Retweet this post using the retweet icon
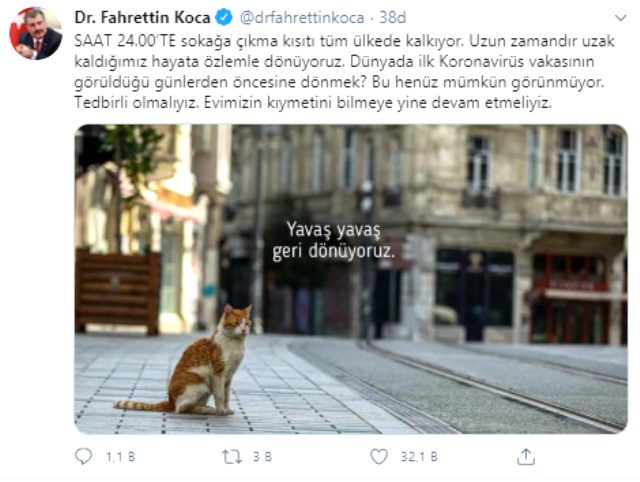Screen dimensions: 640x482 [x=232, y=457]
